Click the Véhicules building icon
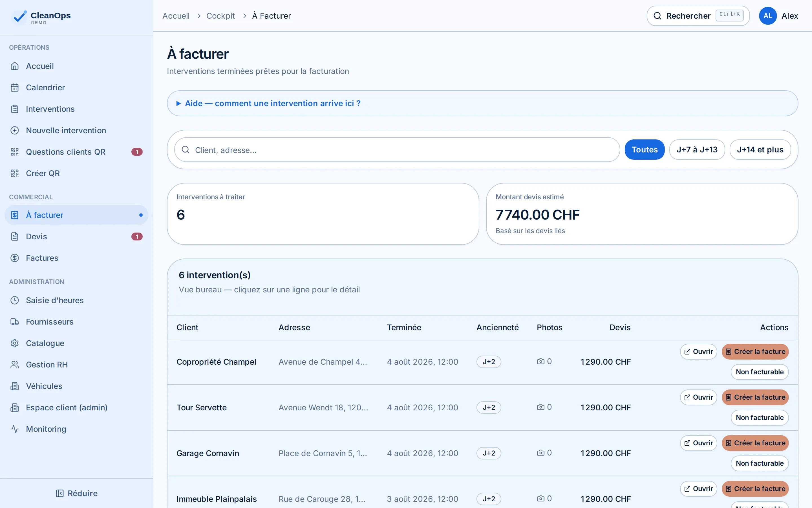 14,386
